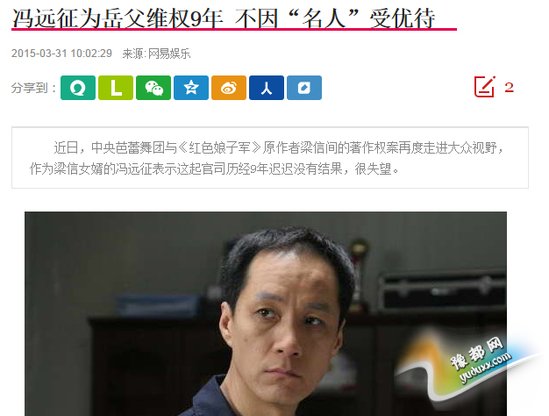Click the article summary paragraph box
Screen dimensions: 549x416
(270, 158)
